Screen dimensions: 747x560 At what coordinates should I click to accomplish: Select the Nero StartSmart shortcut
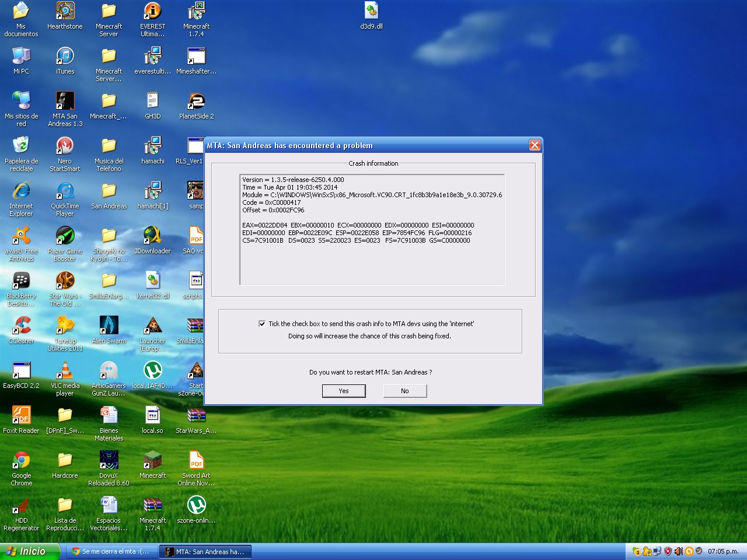65,154
